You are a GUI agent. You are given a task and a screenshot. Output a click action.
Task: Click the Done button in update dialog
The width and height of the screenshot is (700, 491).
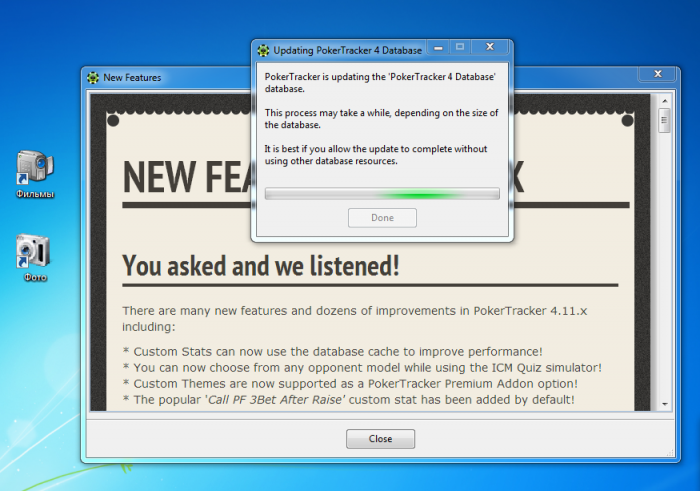[x=383, y=218]
